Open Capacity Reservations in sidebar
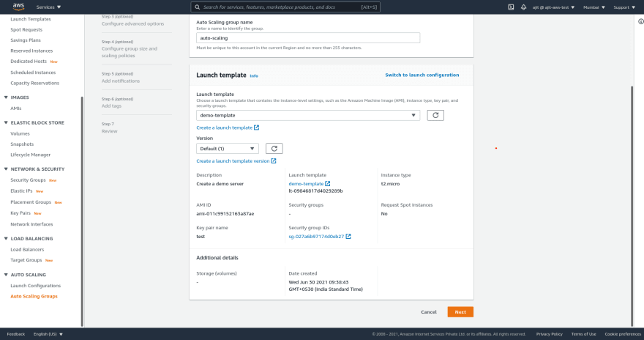 coord(35,83)
